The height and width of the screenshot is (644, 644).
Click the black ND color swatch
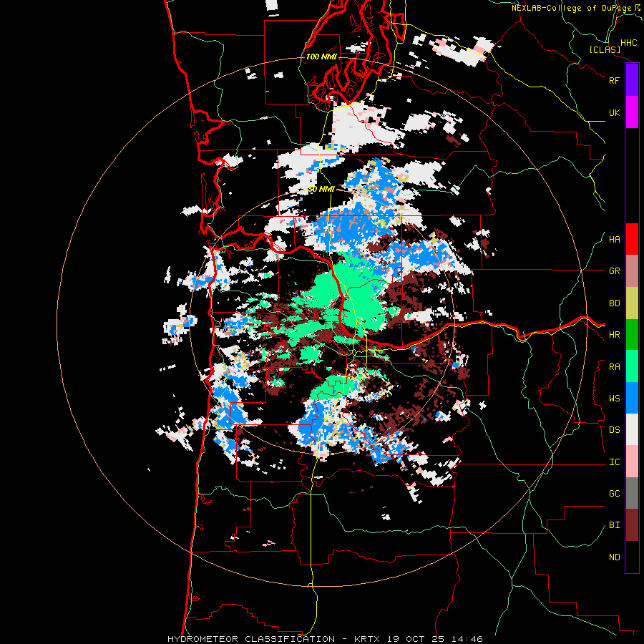point(632,557)
